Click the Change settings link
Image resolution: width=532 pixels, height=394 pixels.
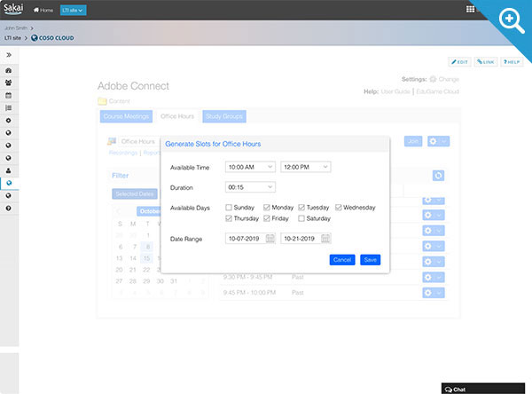coord(449,79)
